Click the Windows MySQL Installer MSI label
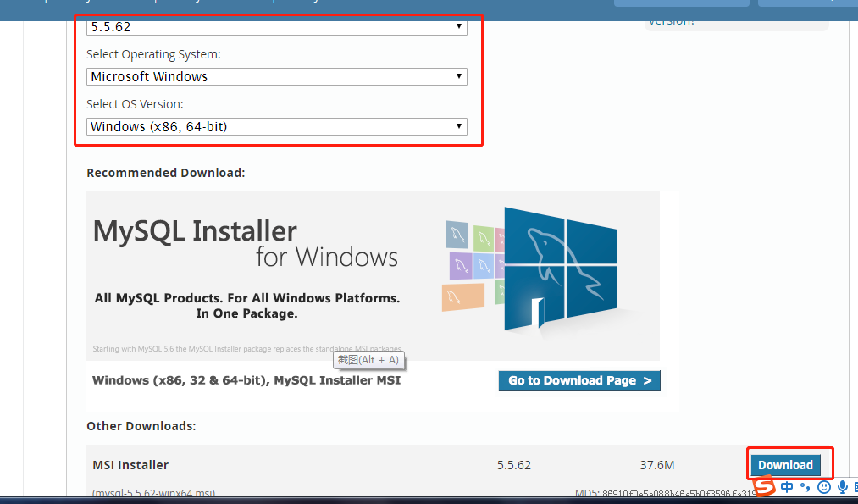 pyautogui.click(x=246, y=380)
